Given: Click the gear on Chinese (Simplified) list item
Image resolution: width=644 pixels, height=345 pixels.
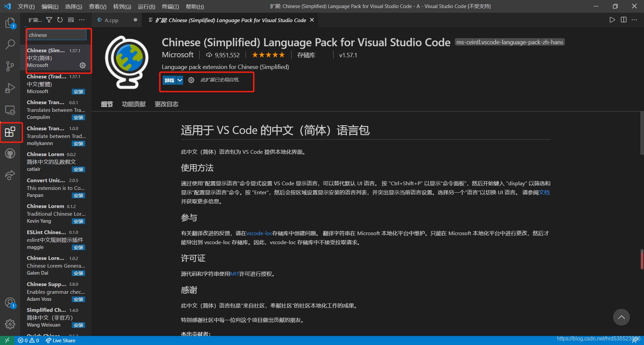Looking at the screenshot, I should pyautogui.click(x=83, y=65).
